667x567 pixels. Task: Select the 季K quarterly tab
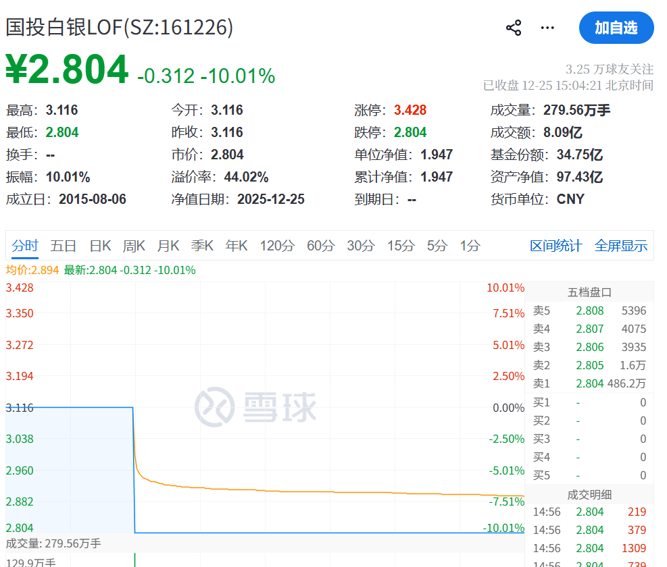[x=202, y=245]
